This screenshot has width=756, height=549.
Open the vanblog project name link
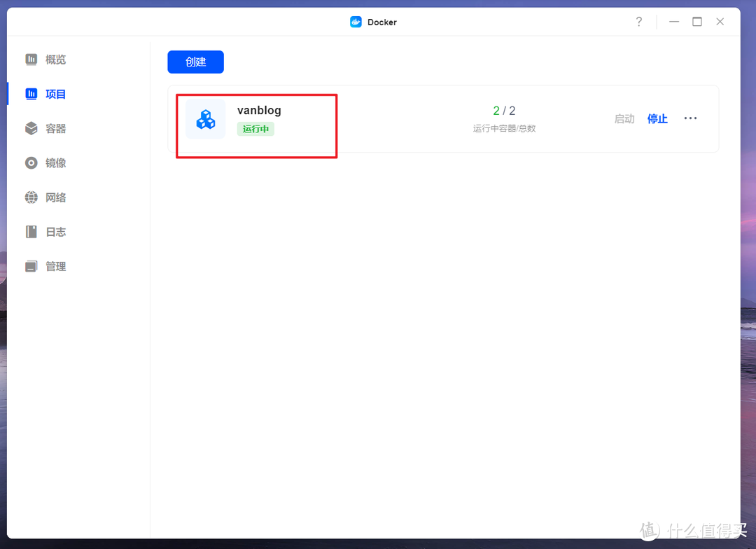[x=258, y=110]
